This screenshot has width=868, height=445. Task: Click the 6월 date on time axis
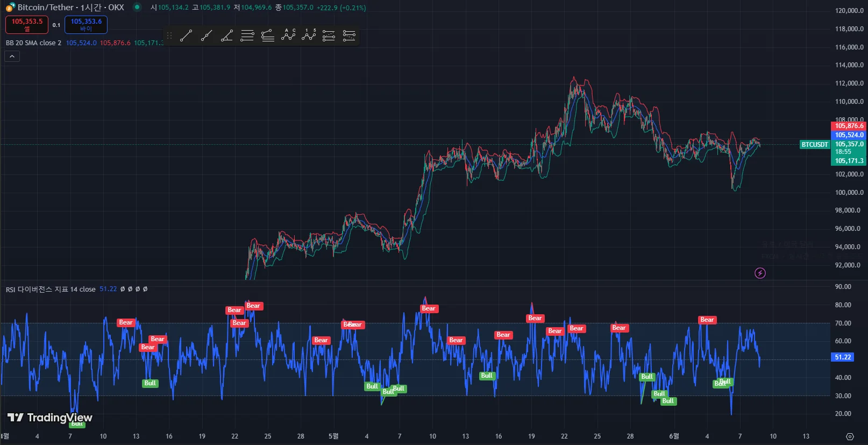(674, 436)
